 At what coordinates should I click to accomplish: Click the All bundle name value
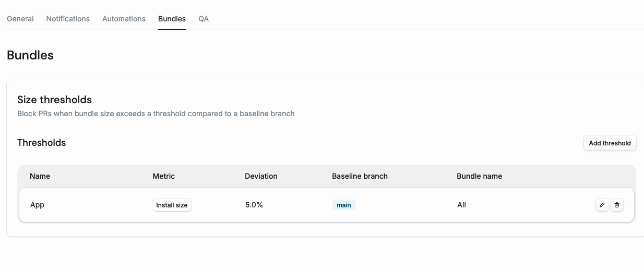tap(461, 205)
